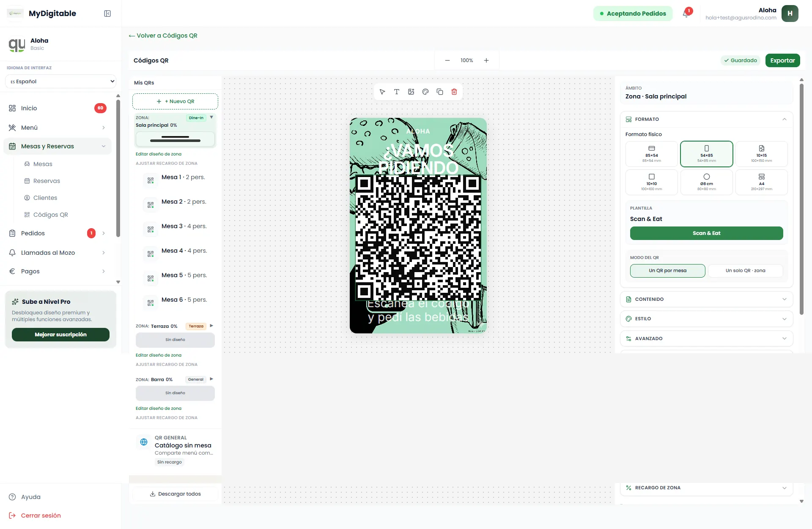Click 'Editar diseño de zona' under Terraza

[x=159, y=355]
